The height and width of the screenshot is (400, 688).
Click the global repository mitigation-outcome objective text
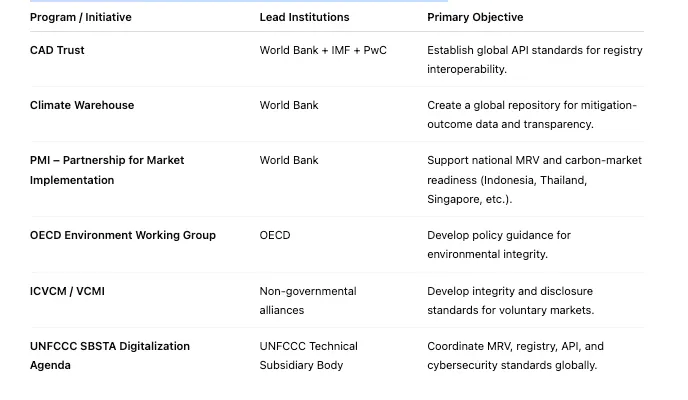[531, 114]
